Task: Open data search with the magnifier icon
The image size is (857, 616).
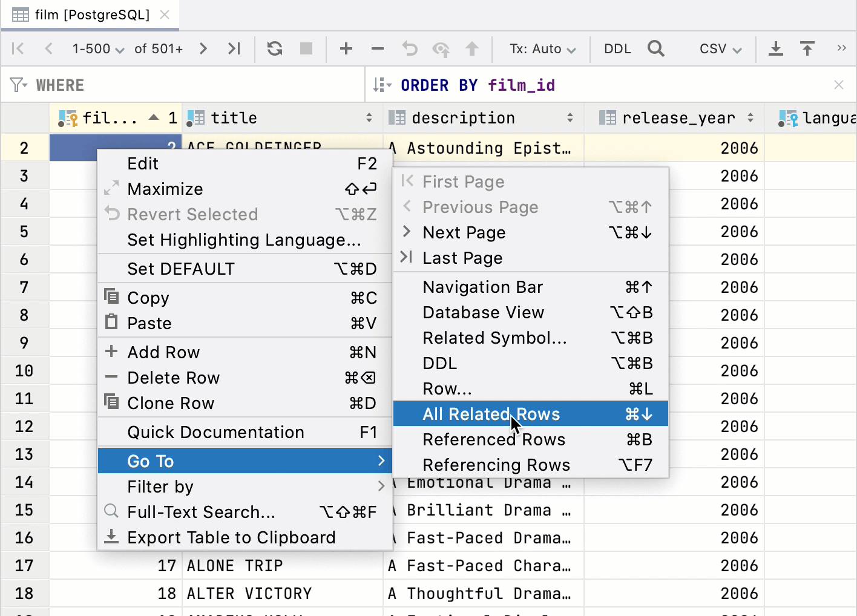Action: (x=656, y=48)
